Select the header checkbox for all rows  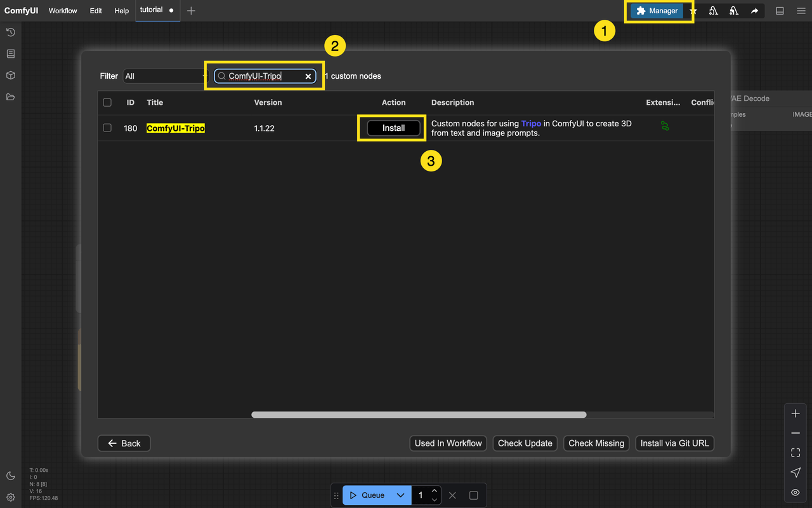click(x=107, y=102)
